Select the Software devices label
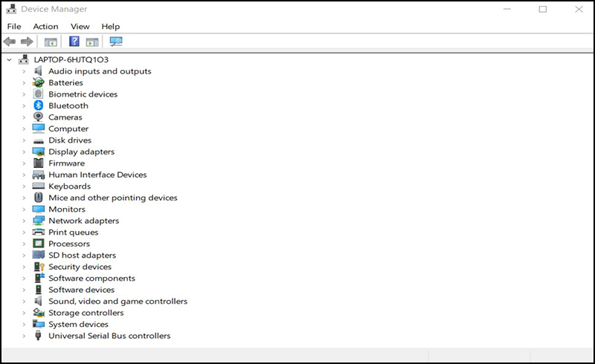The image size is (595, 364). (x=82, y=290)
